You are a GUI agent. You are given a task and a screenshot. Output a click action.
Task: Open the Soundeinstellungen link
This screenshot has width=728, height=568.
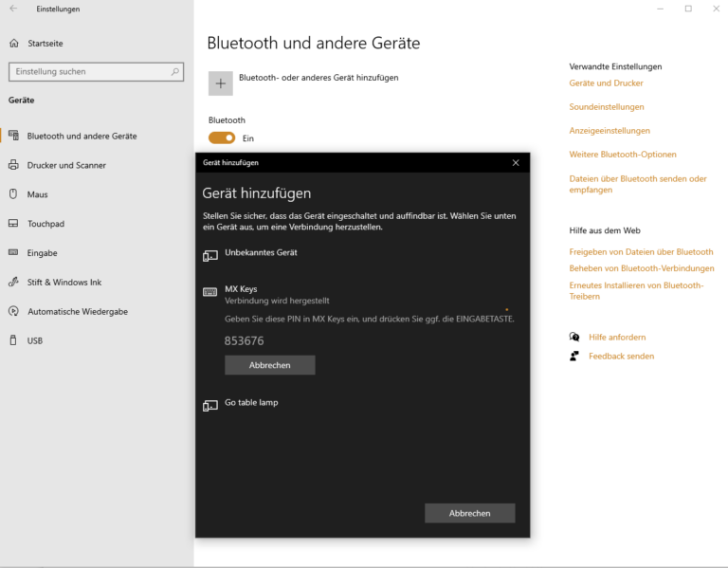(607, 107)
